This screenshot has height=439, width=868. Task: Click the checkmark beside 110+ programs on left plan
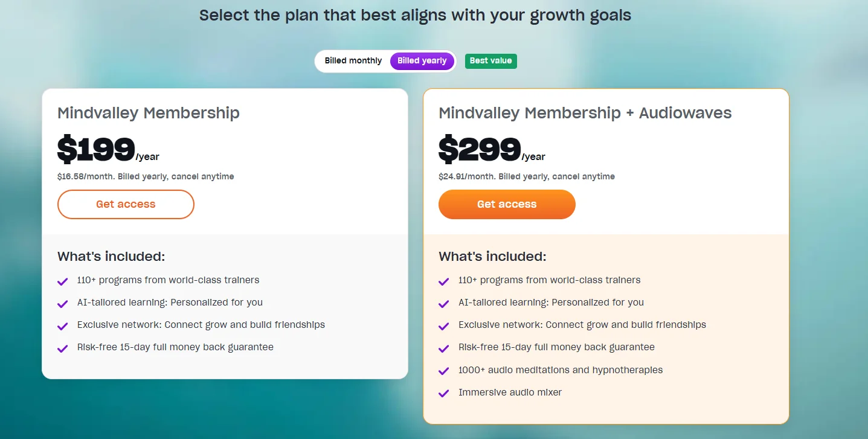point(62,281)
